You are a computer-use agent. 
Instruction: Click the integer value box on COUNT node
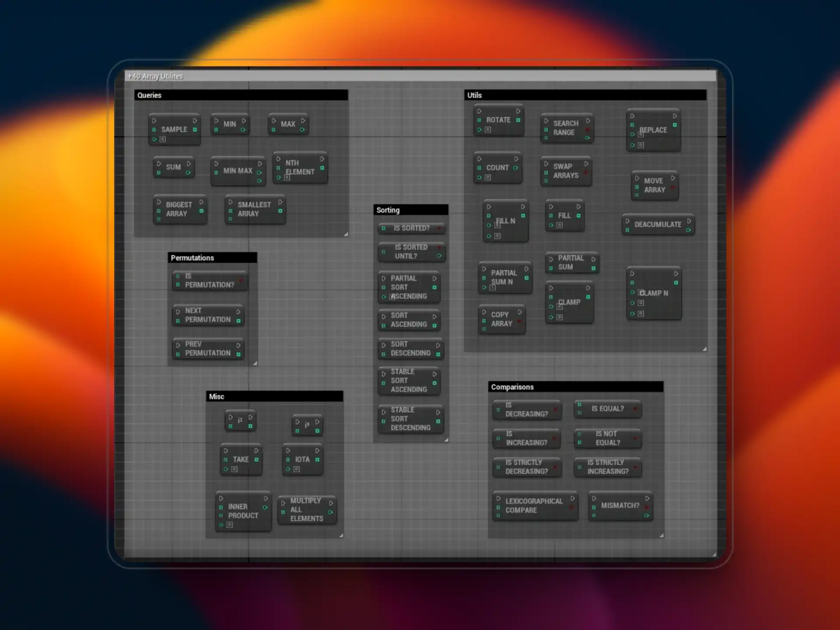click(488, 177)
